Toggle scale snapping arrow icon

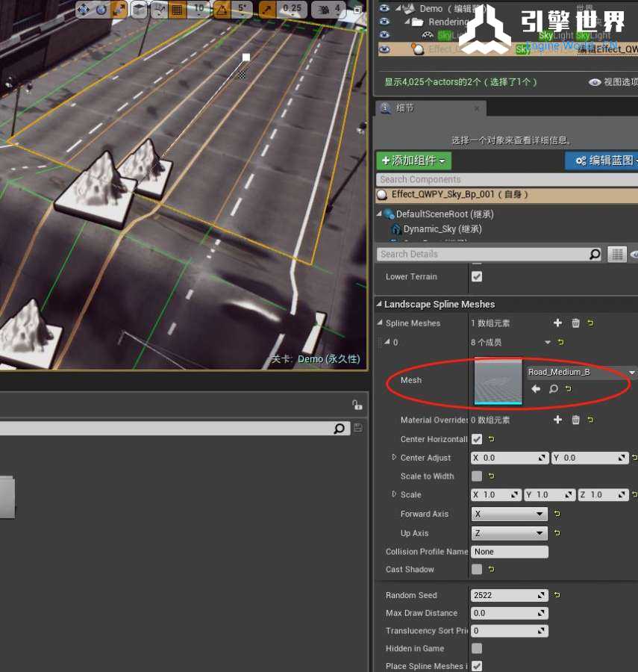[x=267, y=10]
